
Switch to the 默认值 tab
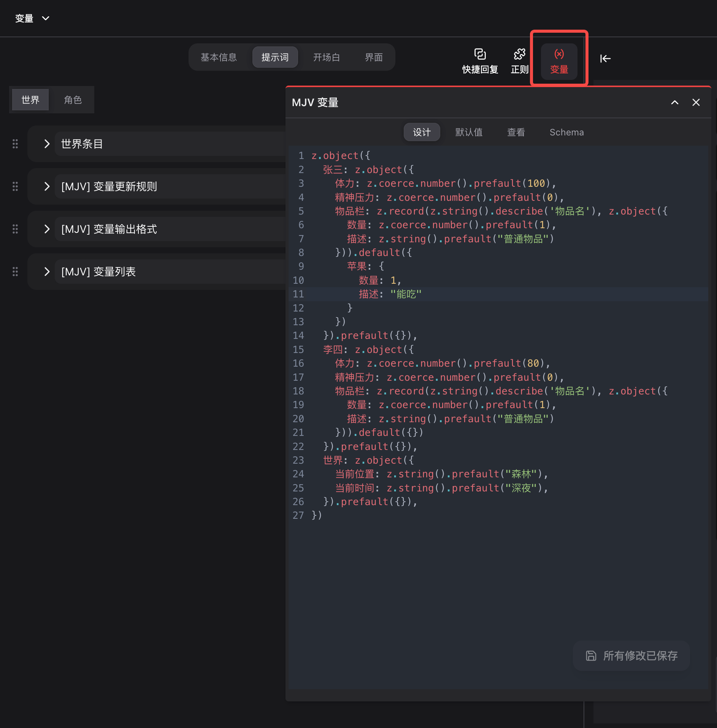click(x=469, y=132)
